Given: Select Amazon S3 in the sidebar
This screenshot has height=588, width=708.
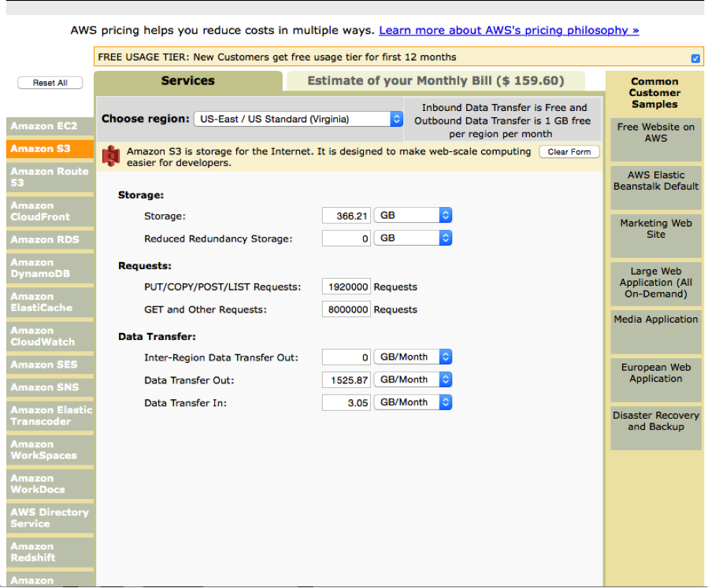Looking at the screenshot, I should pos(50,149).
